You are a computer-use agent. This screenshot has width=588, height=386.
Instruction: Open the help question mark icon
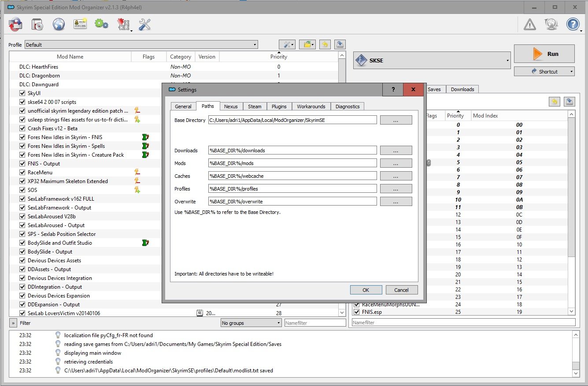[x=573, y=24]
